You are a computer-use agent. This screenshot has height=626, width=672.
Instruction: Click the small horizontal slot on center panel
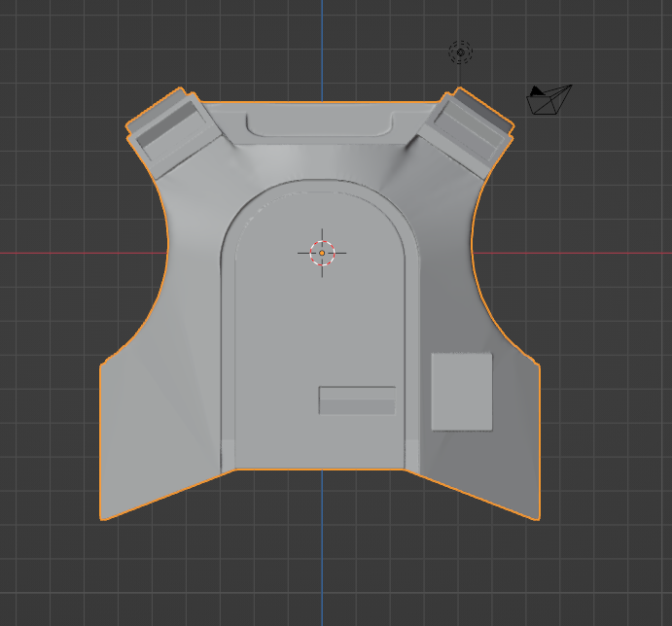click(357, 400)
